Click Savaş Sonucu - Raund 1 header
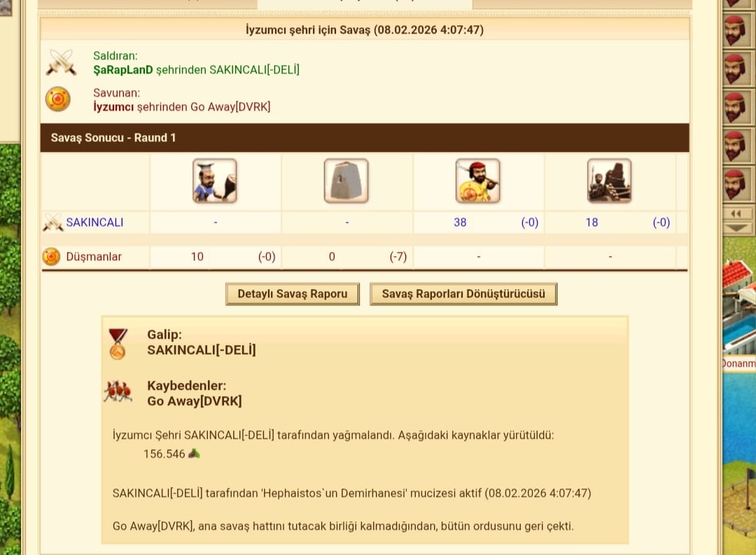Screen dimensions: 756x555 [113, 137]
